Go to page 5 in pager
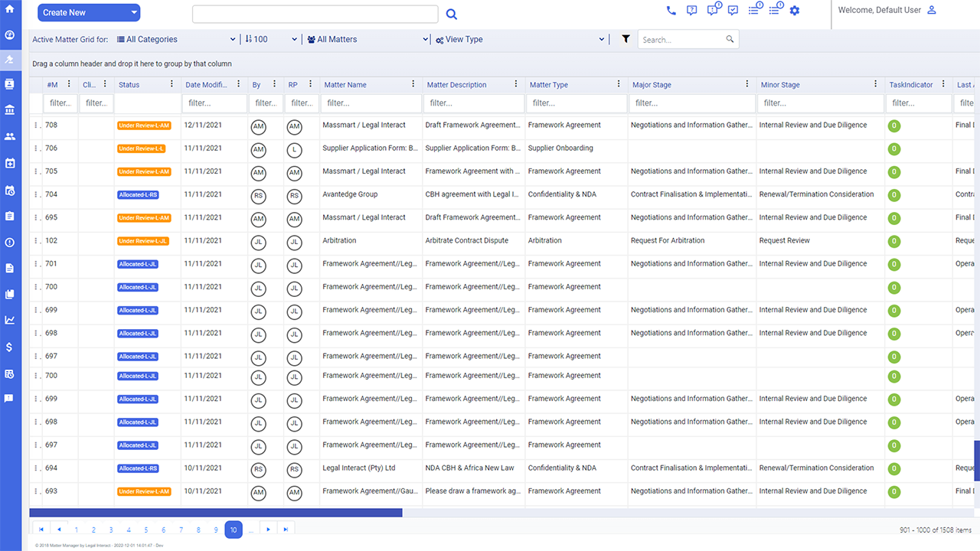The image size is (980, 551). pos(146,530)
